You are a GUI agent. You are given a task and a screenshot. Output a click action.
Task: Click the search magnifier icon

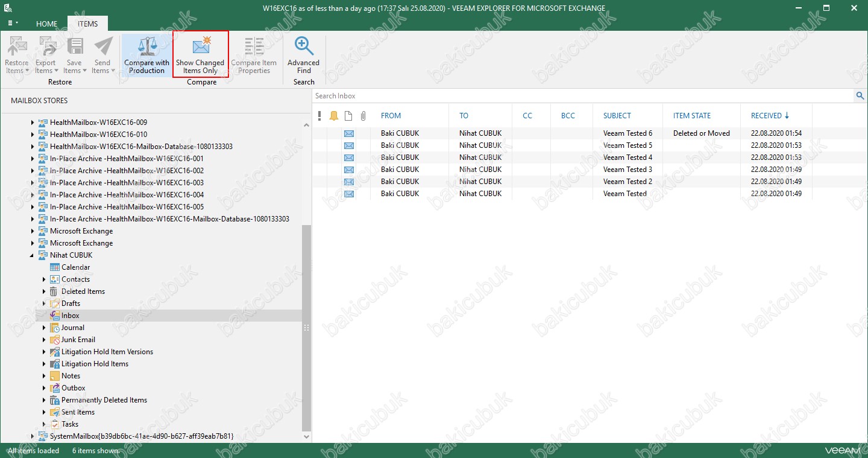(860, 96)
